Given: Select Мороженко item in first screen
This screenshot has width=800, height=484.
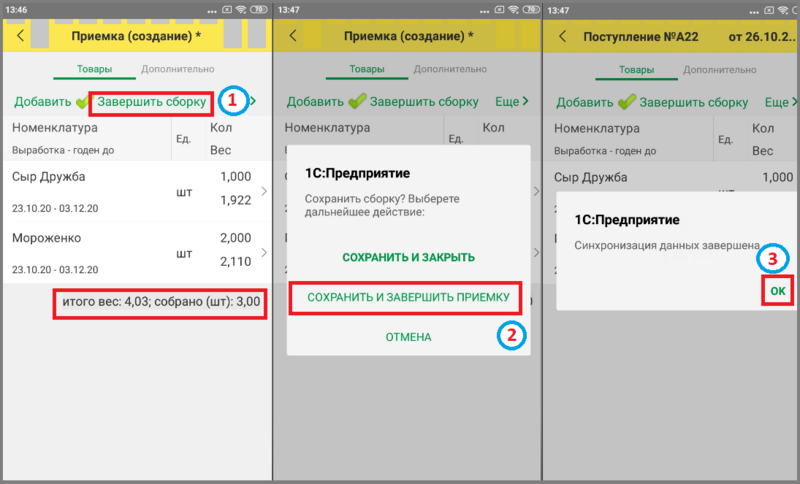Looking at the screenshot, I should (x=46, y=238).
